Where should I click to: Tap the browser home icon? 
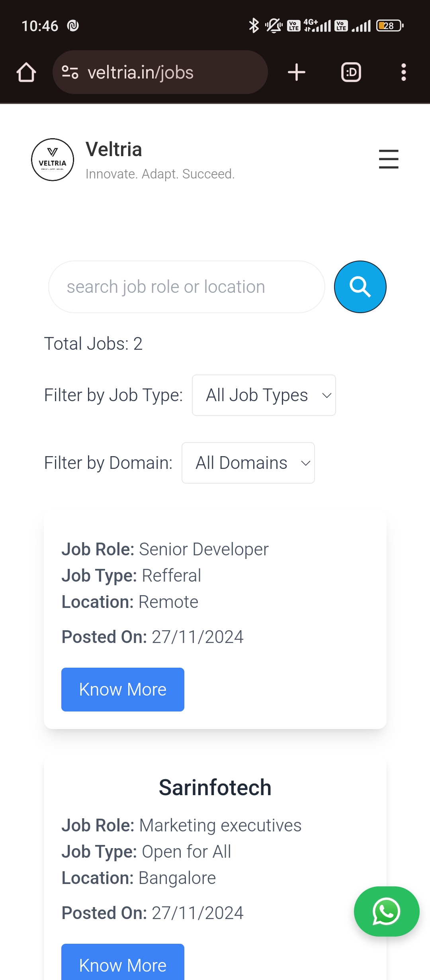coord(26,73)
